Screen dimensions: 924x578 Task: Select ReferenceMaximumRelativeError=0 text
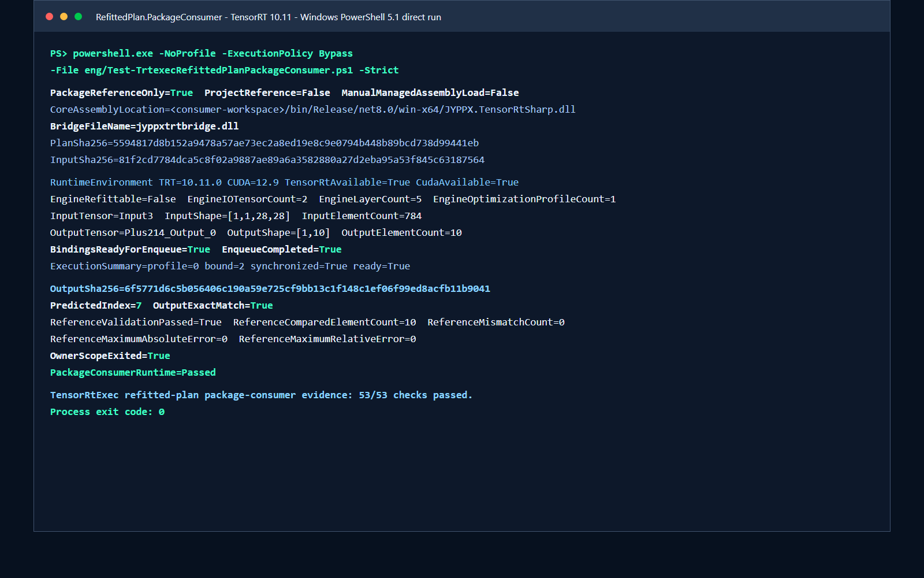pyautogui.click(x=327, y=339)
